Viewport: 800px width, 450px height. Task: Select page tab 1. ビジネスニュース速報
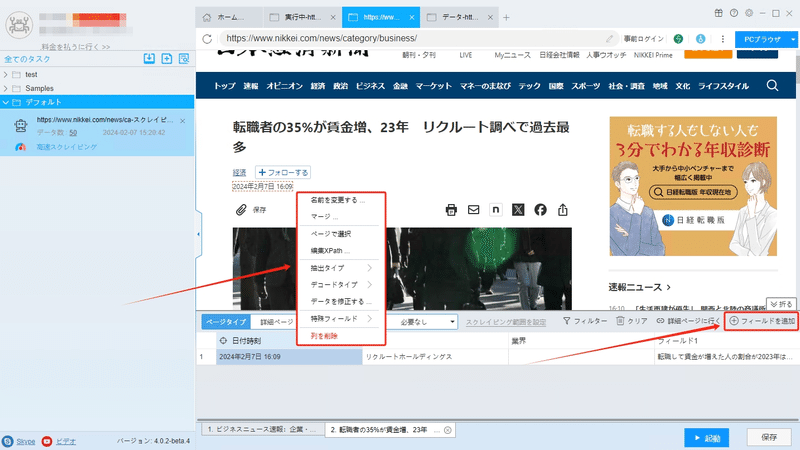[x=262, y=430]
